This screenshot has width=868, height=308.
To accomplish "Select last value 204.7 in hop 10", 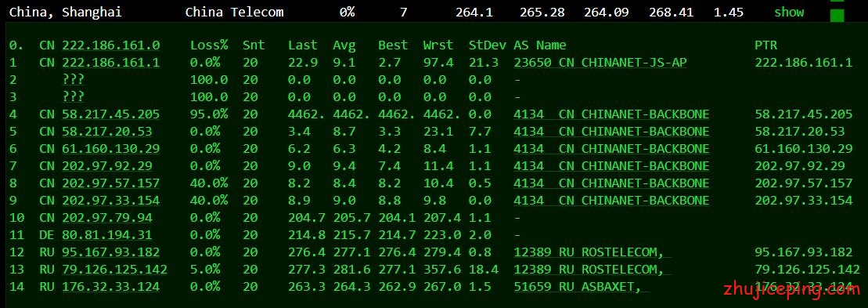I will tap(306, 218).
